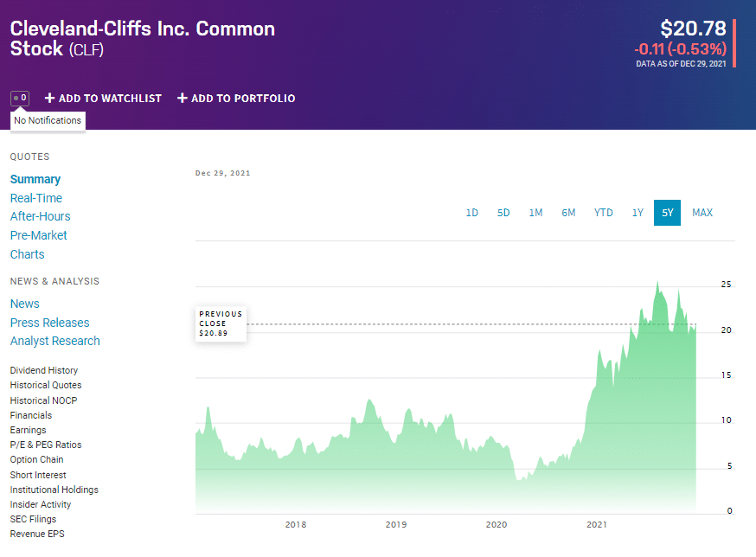The image size is (756, 557).
Task: Click the plus icon beside Add to Watchlist
Action: [49, 98]
